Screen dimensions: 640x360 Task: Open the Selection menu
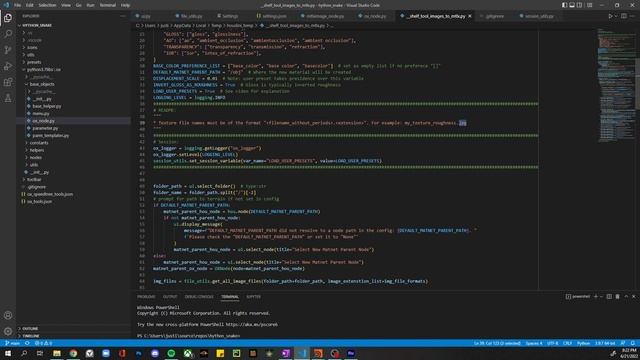[47, 5]
